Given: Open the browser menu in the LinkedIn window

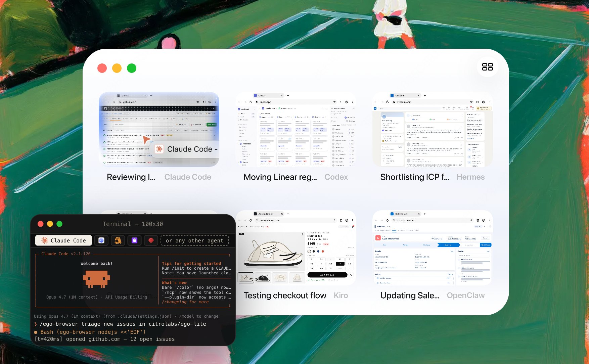Looking at the screenshot, I should pyautogui.click(x=489, y=102).
